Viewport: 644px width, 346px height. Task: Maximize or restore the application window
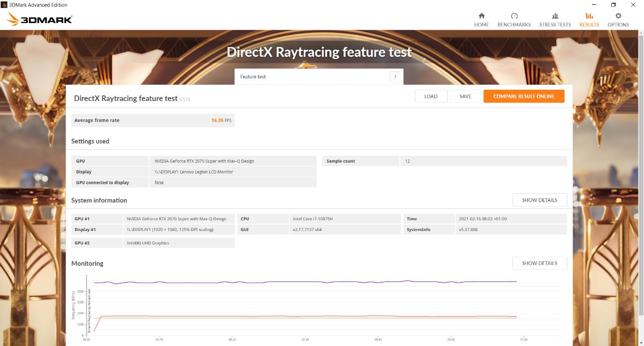613,5
